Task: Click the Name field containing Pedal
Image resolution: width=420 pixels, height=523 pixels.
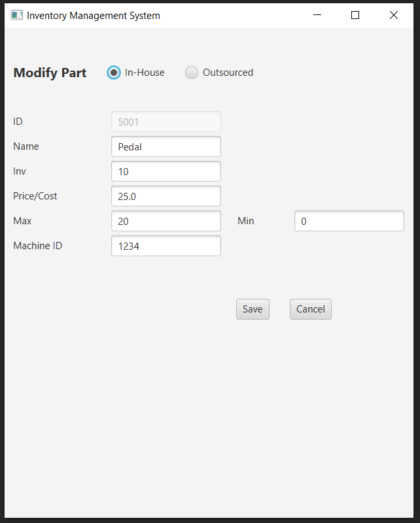Action: click(166, 146)
